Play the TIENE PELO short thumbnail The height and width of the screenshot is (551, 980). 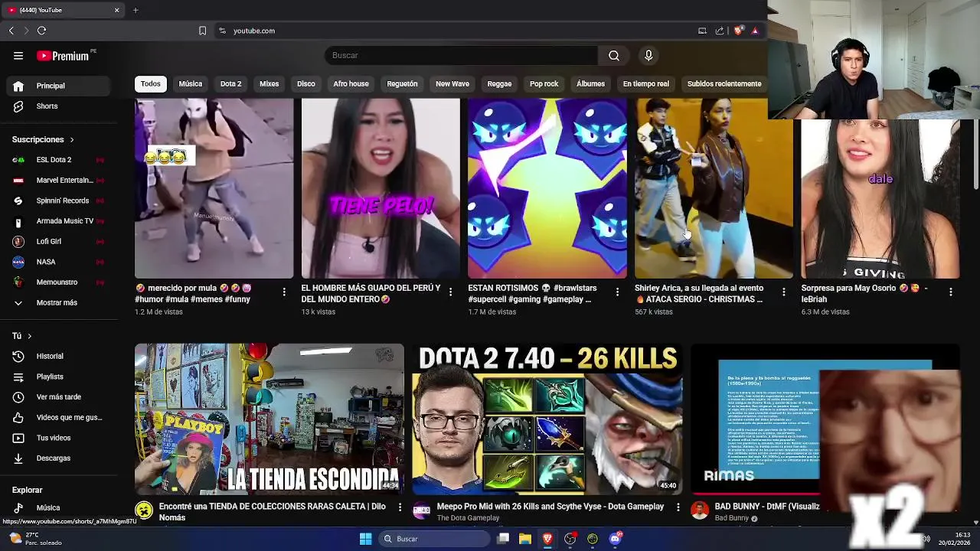381,188
